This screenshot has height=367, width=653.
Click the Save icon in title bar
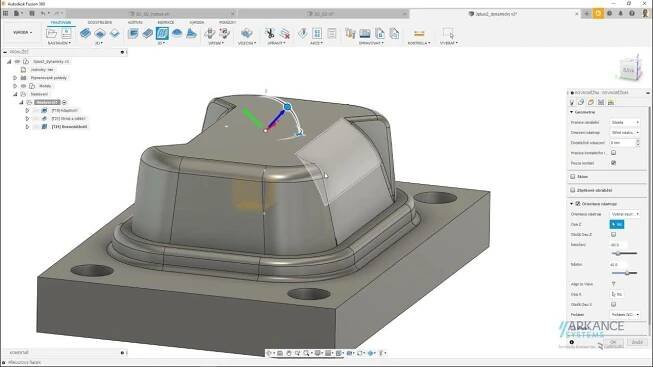point(32,13)
